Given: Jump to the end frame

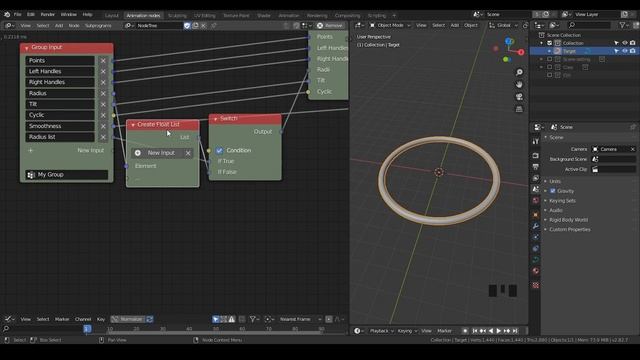Looking at the screenshot, I should (515, 331).
